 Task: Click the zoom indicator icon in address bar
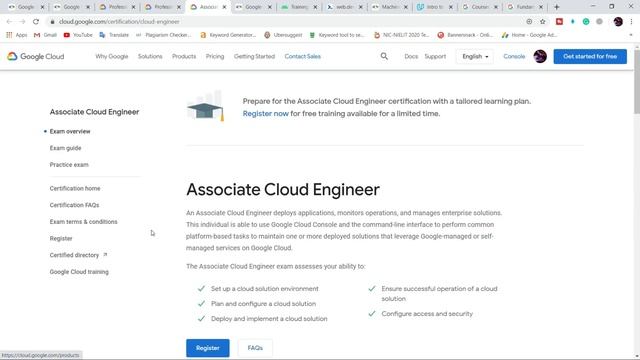529,22
